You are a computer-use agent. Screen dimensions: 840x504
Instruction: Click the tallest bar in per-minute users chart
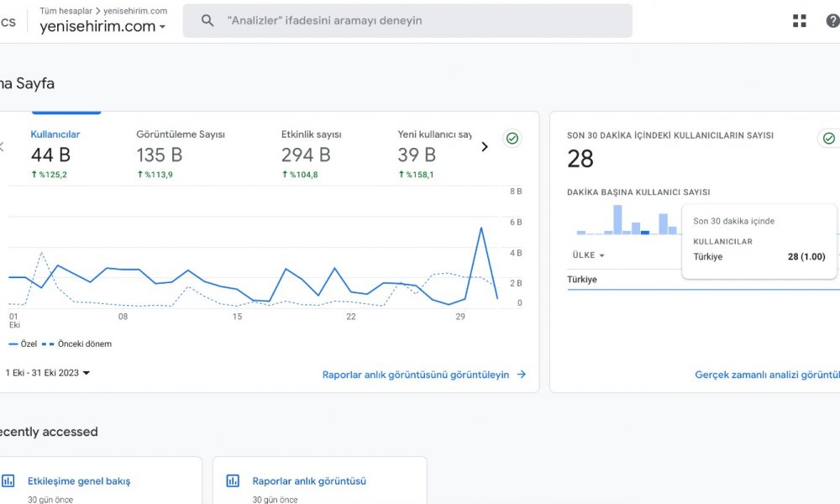(x=617, y=220)
